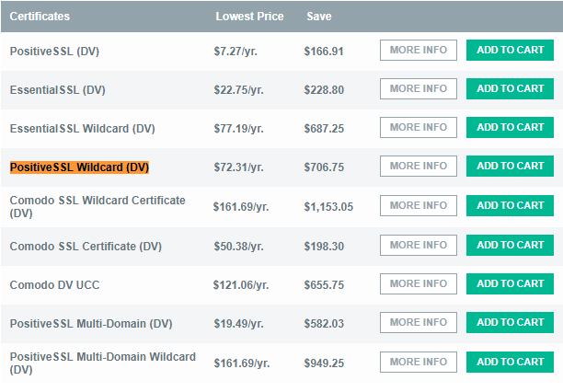Show More Info for EssentialSSL Wildcard
The image size is (563, 392).
pos(419,127)
